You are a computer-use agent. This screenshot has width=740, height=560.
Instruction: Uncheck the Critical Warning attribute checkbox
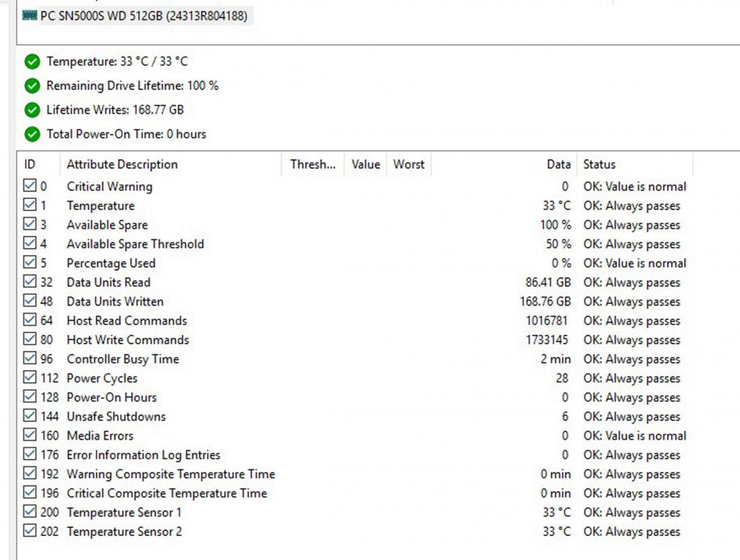[30, 186]
